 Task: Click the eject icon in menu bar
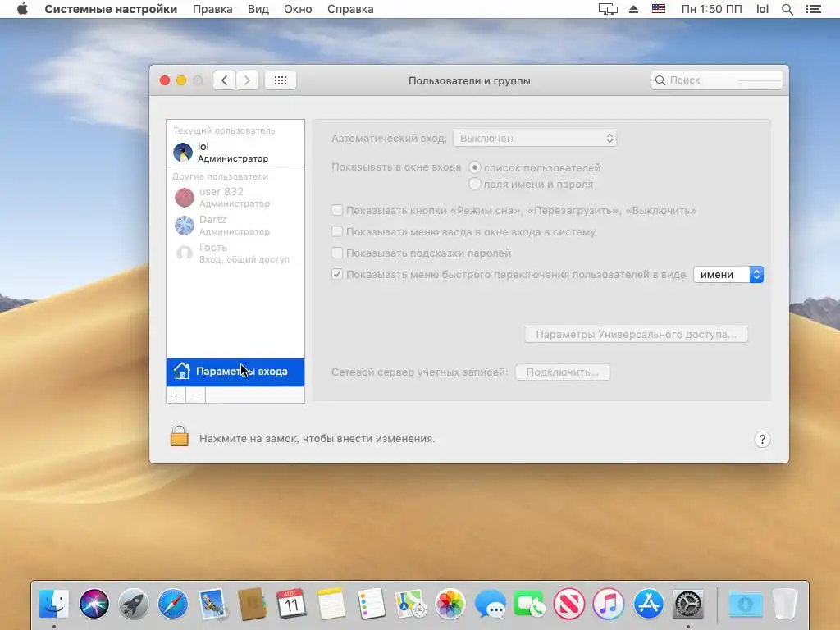(x=633, y=9)
